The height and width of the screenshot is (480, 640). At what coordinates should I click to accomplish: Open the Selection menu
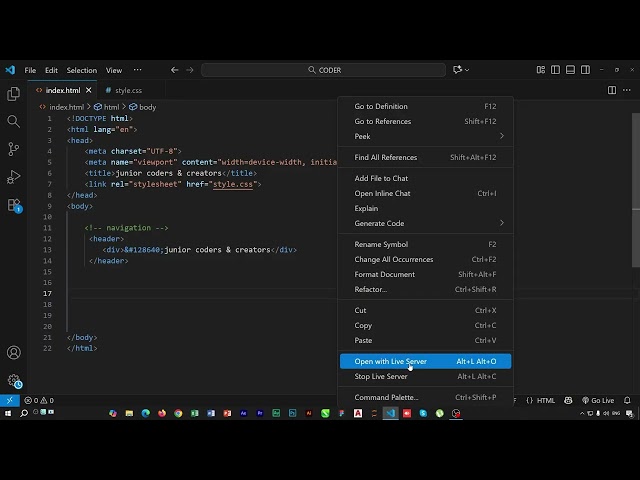coord(82,70)
